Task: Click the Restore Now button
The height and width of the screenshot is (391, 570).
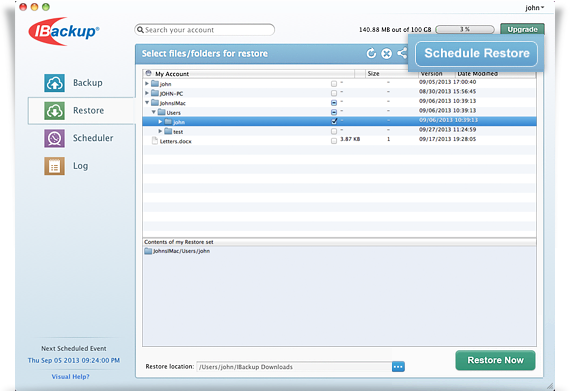Action: [x=495, y=360]
